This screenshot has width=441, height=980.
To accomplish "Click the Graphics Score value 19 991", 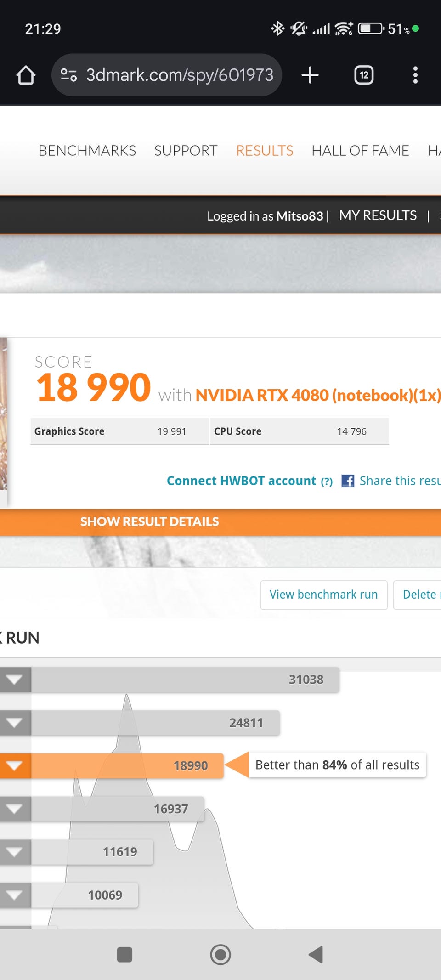I will click(172, 431).
